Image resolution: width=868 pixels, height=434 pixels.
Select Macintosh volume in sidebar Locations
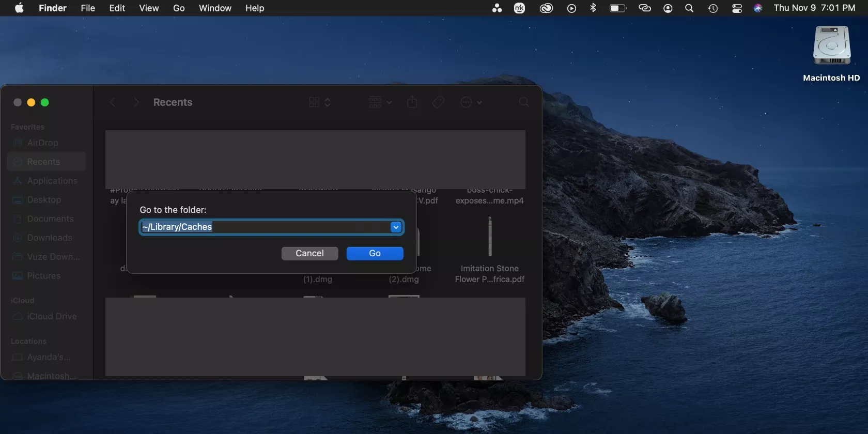click(47, 376)
